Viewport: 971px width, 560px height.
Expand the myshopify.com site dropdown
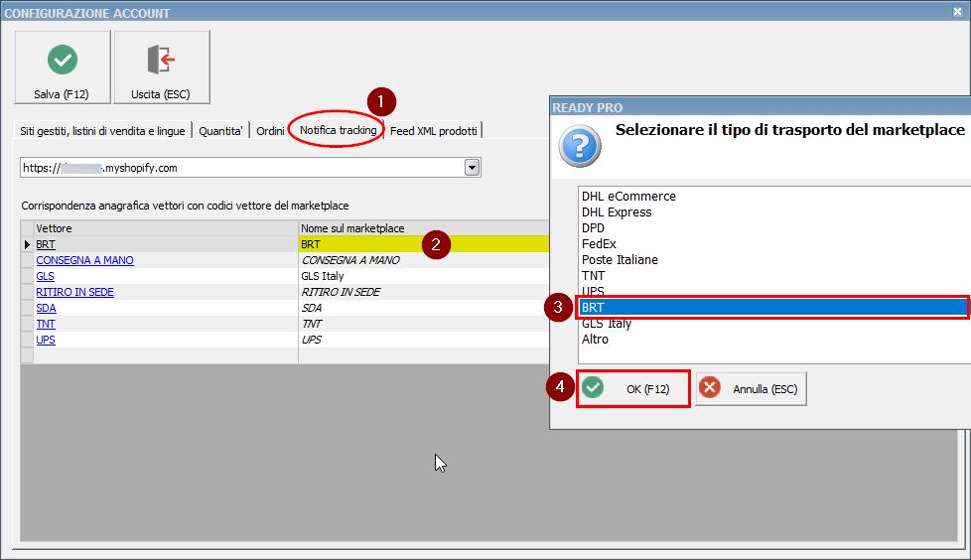(x=472, y=168)
